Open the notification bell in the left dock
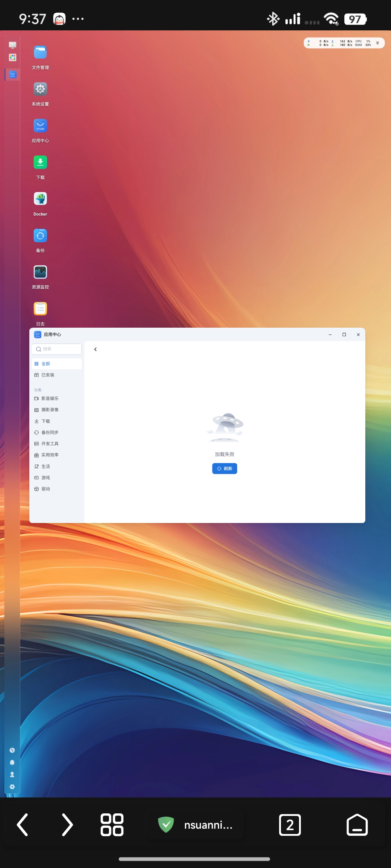The width and height of the screenshot is (391, 868). 12,762
